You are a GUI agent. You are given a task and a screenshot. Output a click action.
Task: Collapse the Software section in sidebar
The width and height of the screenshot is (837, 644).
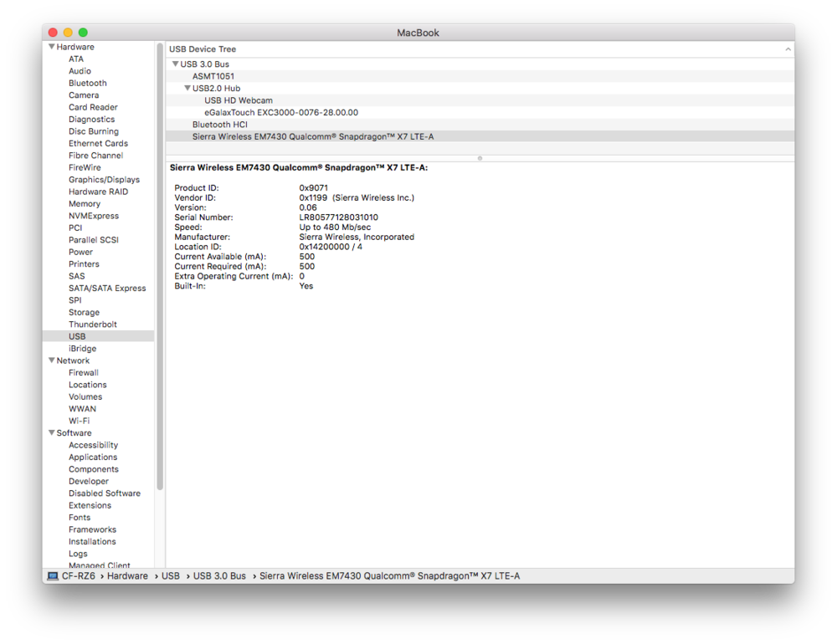click(x=52, y=433)
